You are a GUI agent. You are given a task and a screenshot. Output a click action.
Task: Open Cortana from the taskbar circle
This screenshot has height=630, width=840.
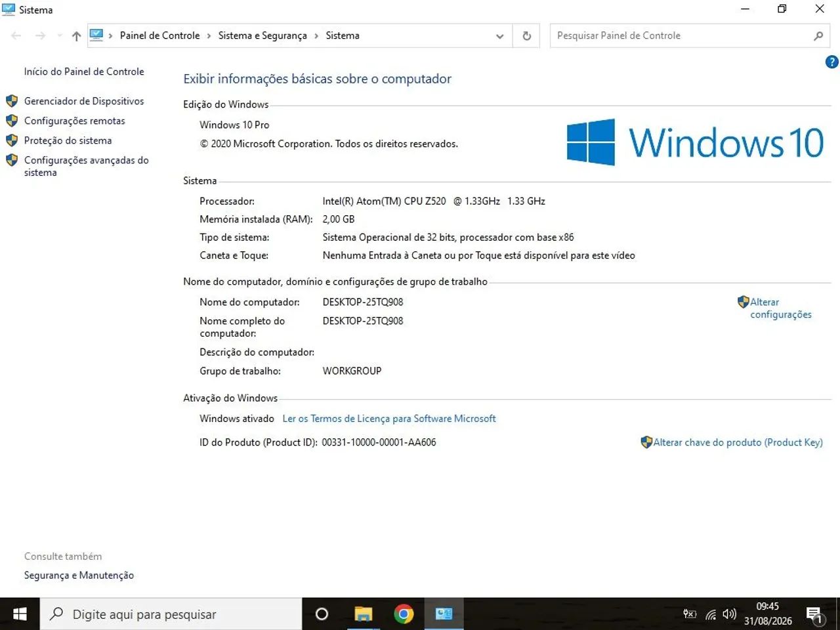tap(322, 614)
